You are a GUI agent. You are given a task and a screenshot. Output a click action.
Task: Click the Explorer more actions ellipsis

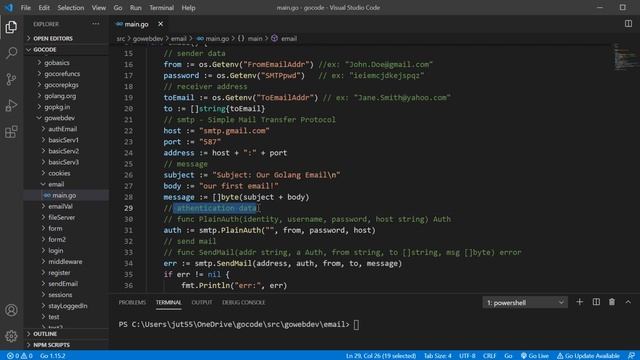pos(96,24)
